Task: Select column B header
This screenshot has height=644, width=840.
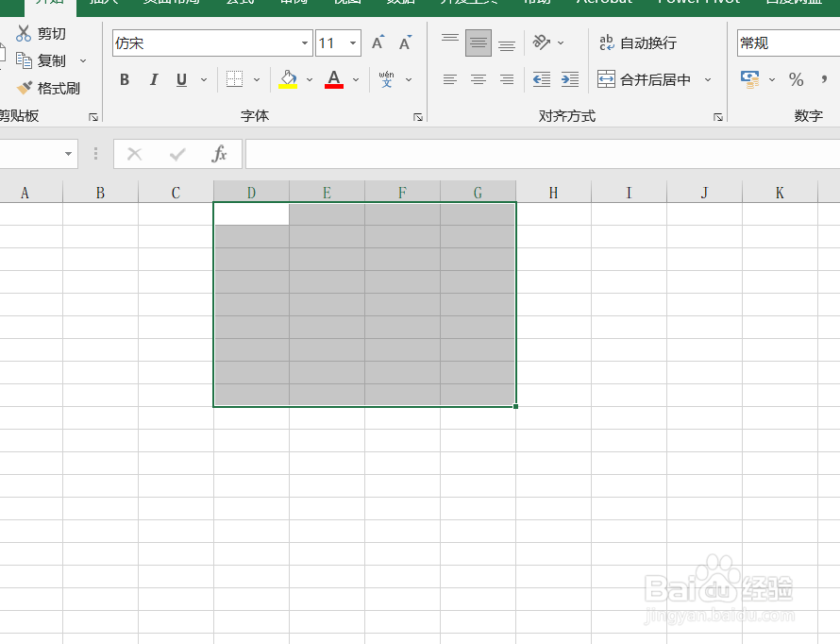Action: point(100,193)
